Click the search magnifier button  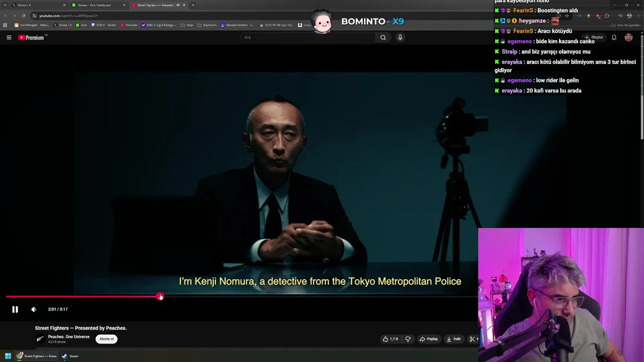pos(383,37)
